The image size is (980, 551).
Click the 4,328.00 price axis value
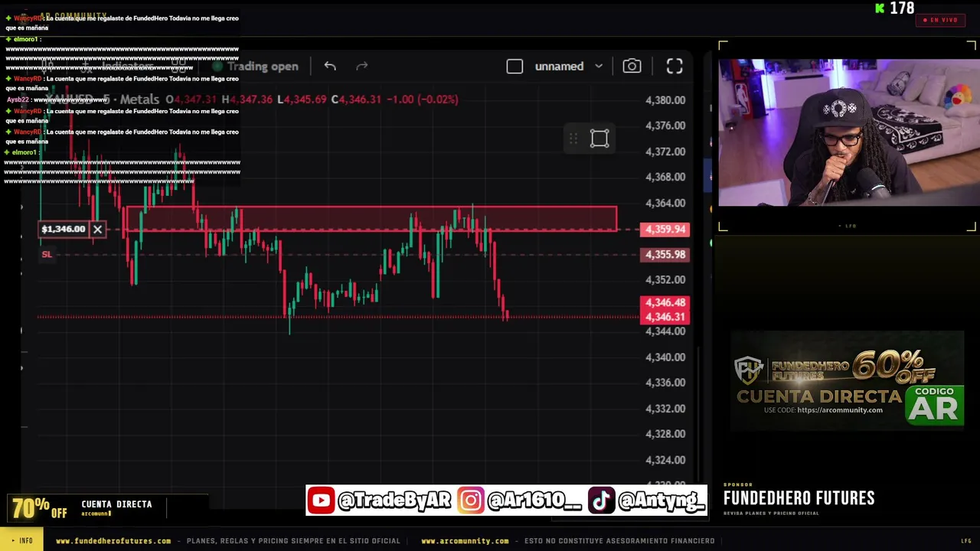pyautogui.click(x=665, y=434)
